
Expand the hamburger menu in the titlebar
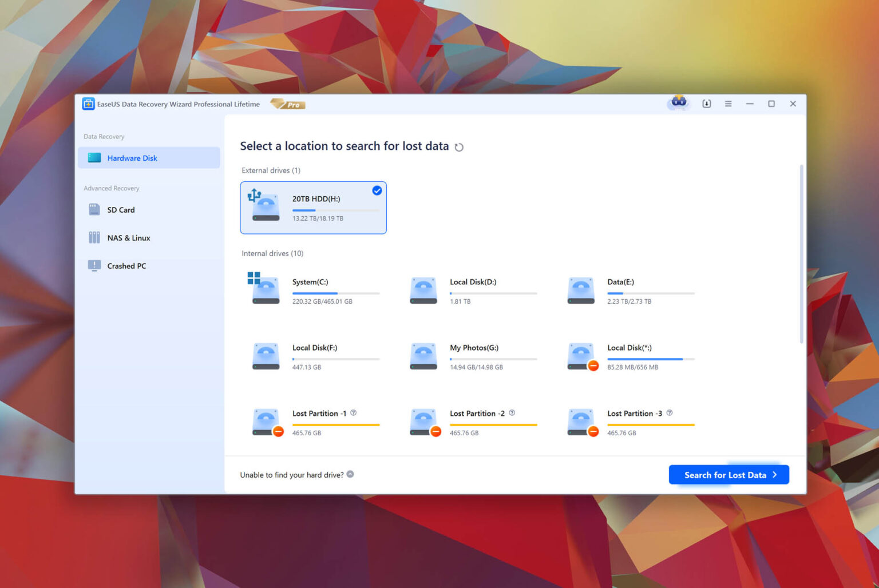point(728,104)
